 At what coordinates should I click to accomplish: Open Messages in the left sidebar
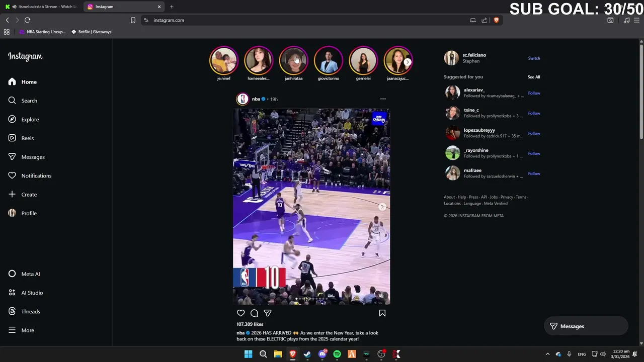(x=27, y=157)
